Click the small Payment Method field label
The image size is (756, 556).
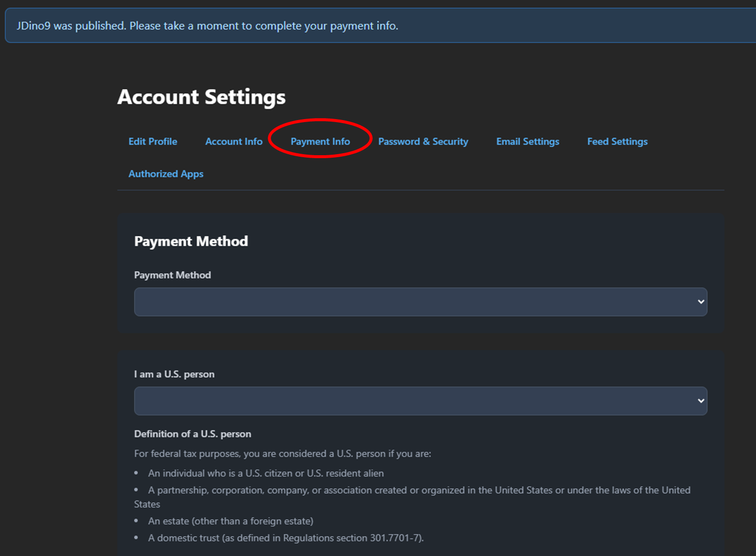click(x=172, y=275)
